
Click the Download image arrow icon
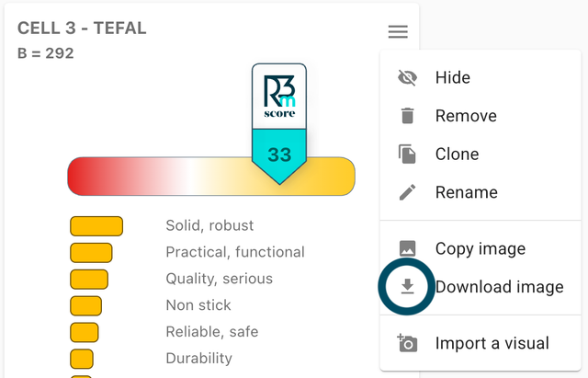(407, 287)
